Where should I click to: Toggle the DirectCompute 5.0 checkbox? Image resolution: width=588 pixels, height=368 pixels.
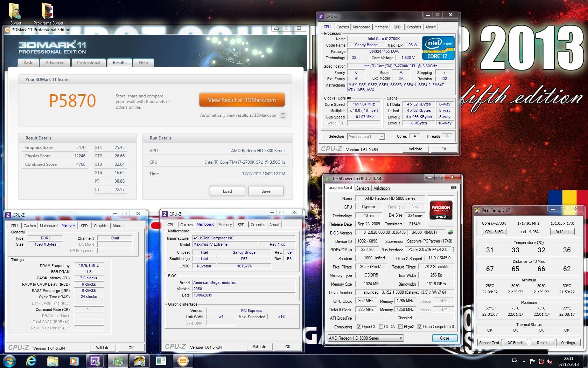[x=420, y=327]
